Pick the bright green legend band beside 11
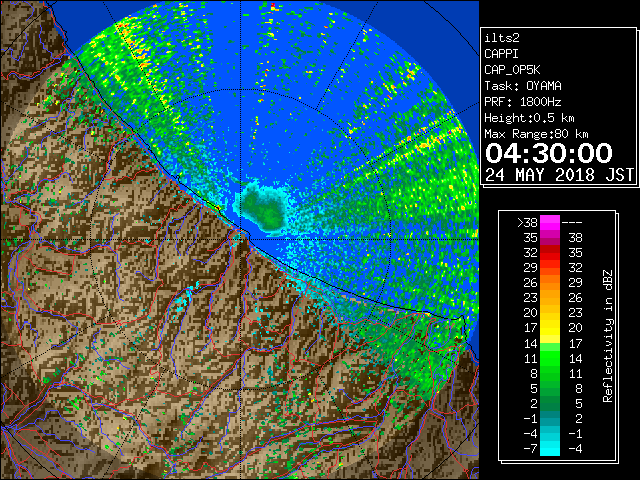 tap(550, 358)
